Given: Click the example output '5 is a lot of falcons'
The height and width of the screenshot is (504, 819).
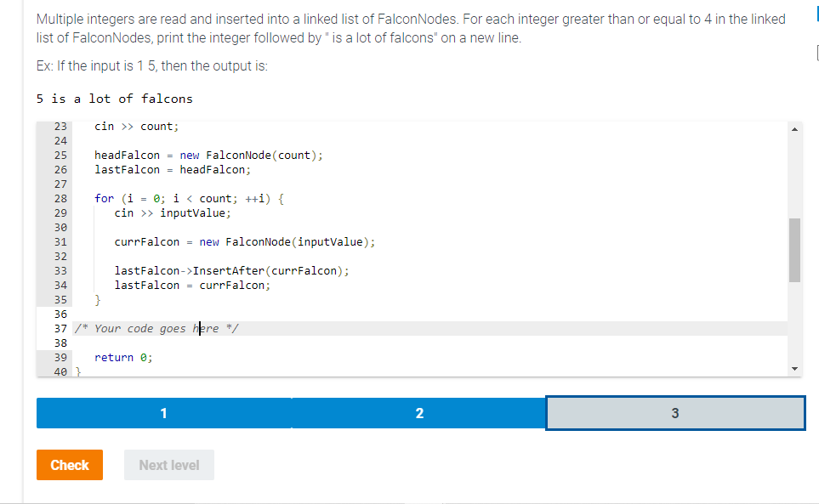Looking at the screenshot, I should [x=113, y=98].
